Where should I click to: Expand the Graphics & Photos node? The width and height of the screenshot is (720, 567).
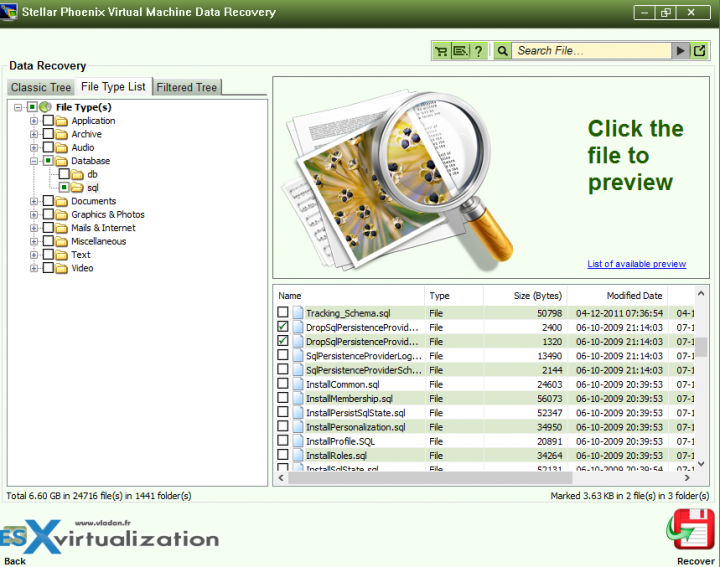[34, 214]
